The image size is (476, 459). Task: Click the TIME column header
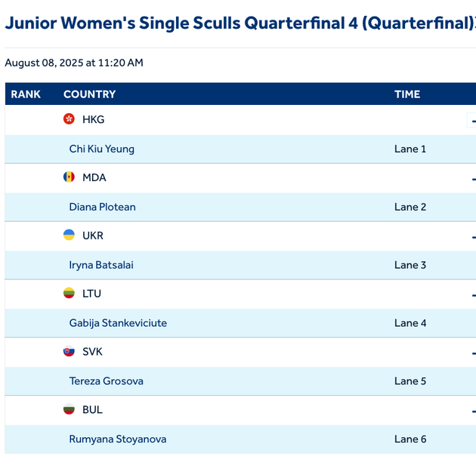[406, 94]
